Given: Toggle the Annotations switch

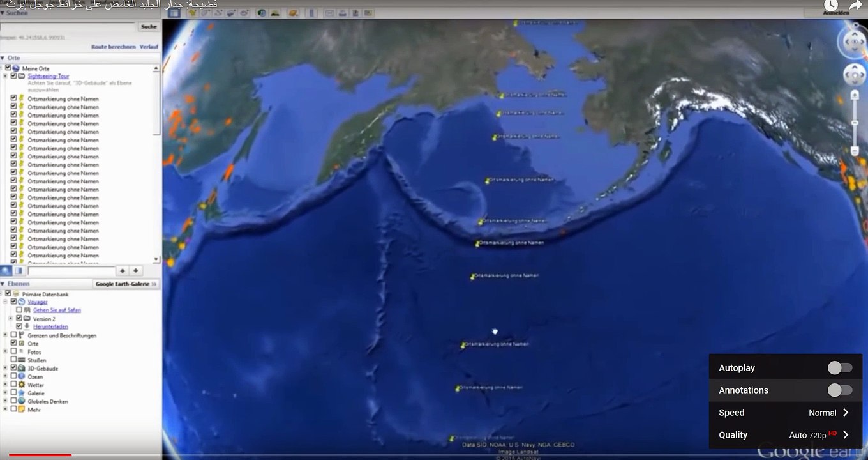Looking at the screenshot, I should click(x=840, y=390).
